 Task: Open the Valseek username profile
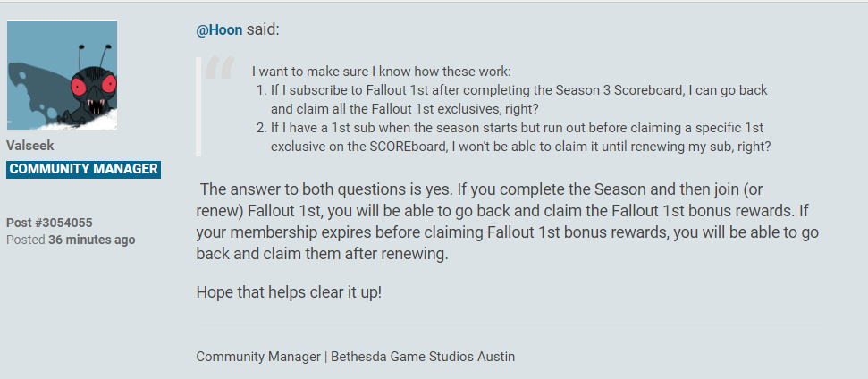point(30,146)
